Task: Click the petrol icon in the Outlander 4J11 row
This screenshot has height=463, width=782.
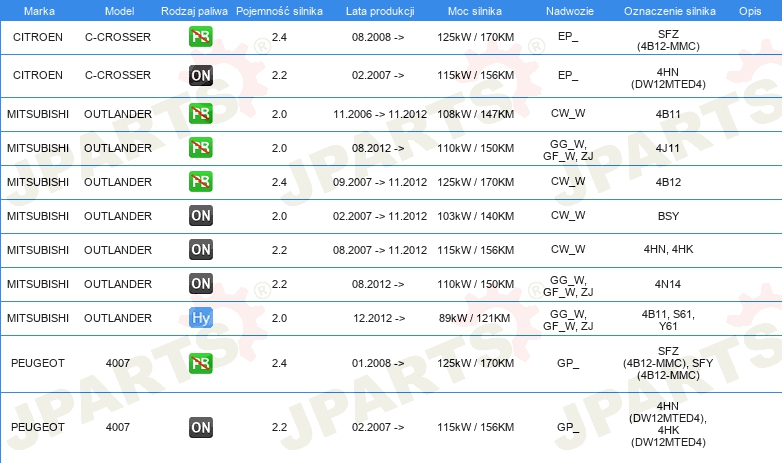Action: (200, 148)
